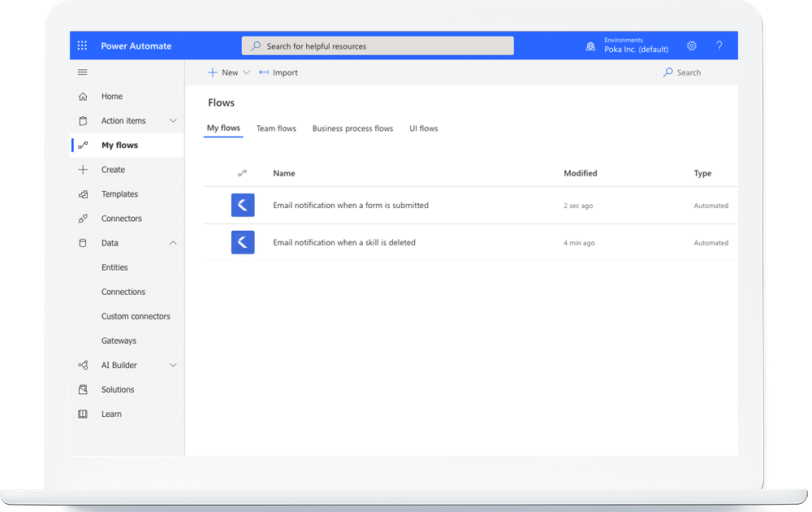
Task: Click the Learn book icon
Action: (x=83, y=414)
